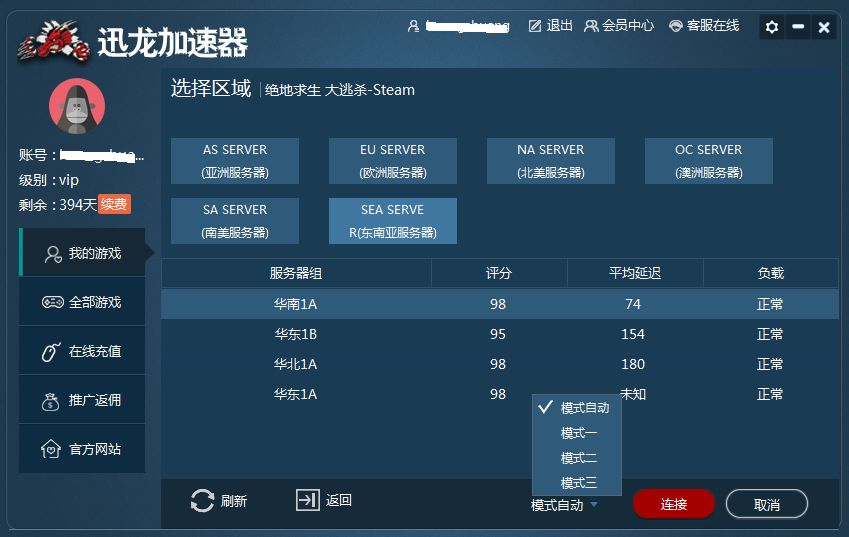Image resolution: width=849 pixels, height=537 pixels.
Task: Click the house icon for 官方网站
Action: (x=51, y=449)
